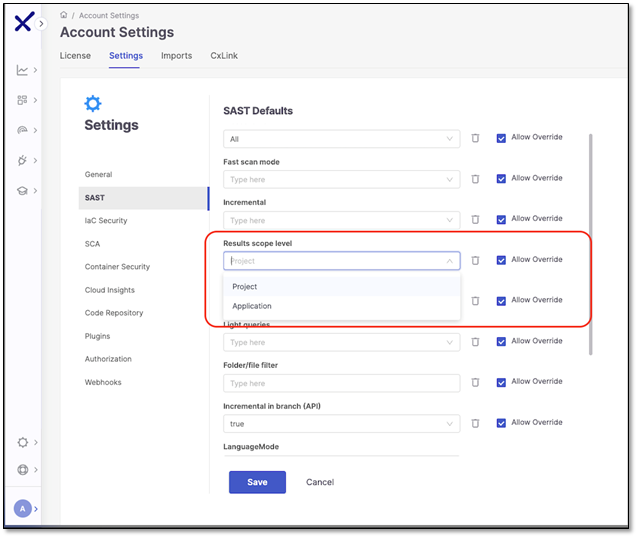Delete the Fast scan mode value with trash icon

point(475,179)
